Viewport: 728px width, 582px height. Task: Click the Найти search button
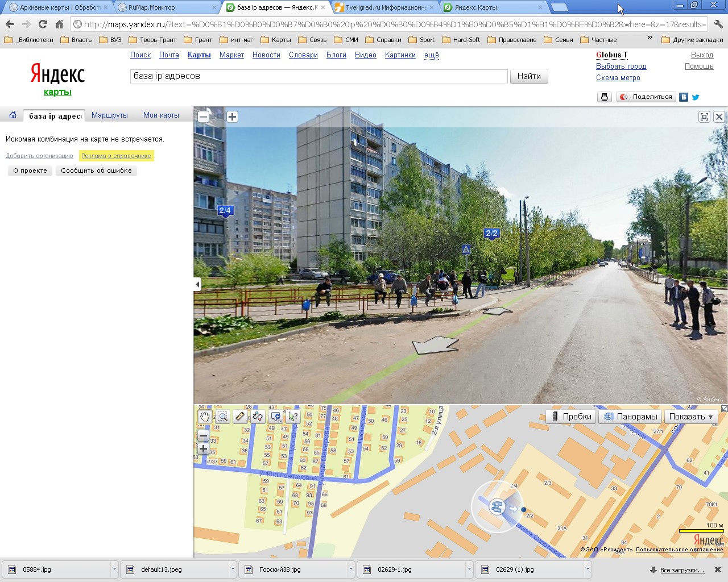(529, 76)
